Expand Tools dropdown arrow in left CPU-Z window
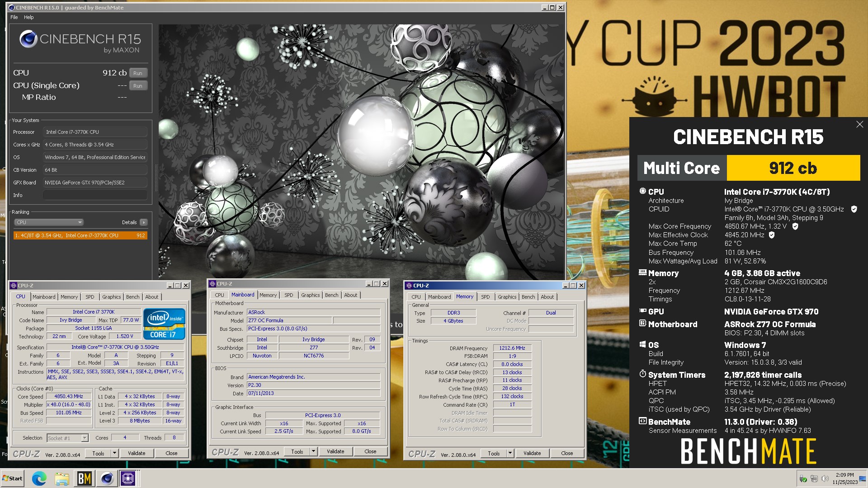The width and height of the screenshot is (868, 488). click(114, 453)
